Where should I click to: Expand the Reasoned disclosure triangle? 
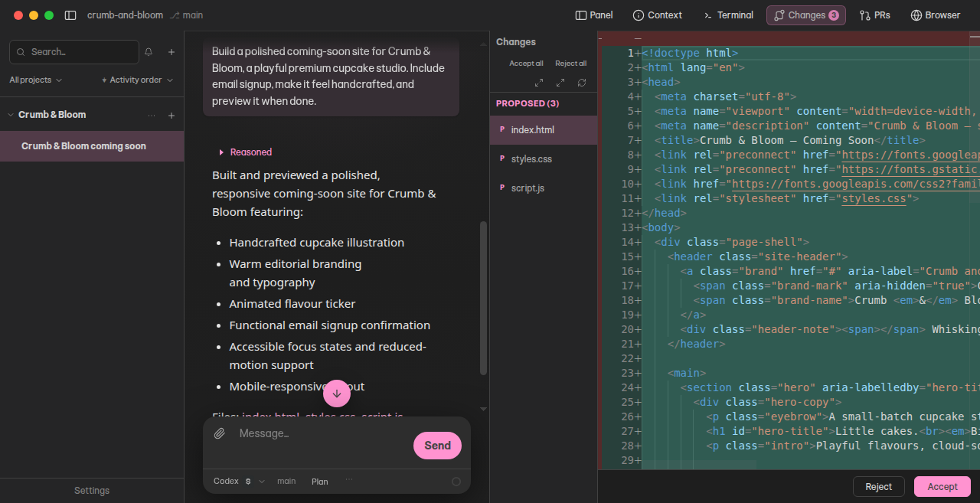(x=221, y=152)
